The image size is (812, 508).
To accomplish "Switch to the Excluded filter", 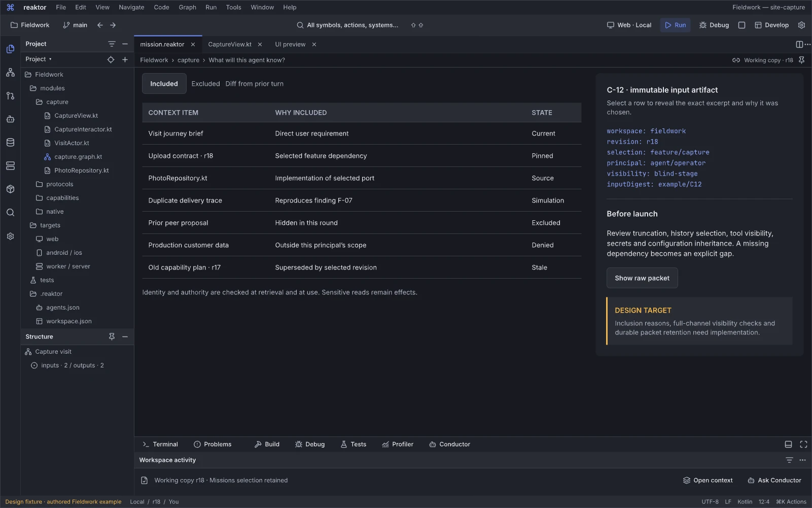I will tap(205, 84).
